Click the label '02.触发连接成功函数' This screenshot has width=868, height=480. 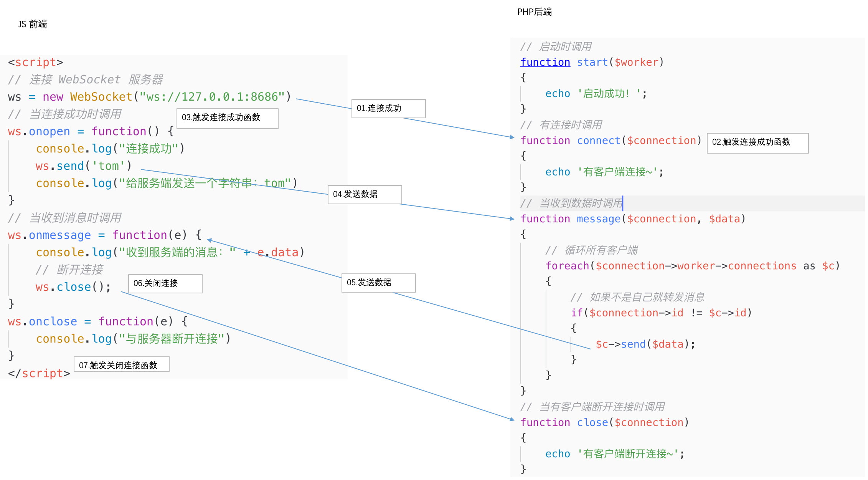coord(757,143)
